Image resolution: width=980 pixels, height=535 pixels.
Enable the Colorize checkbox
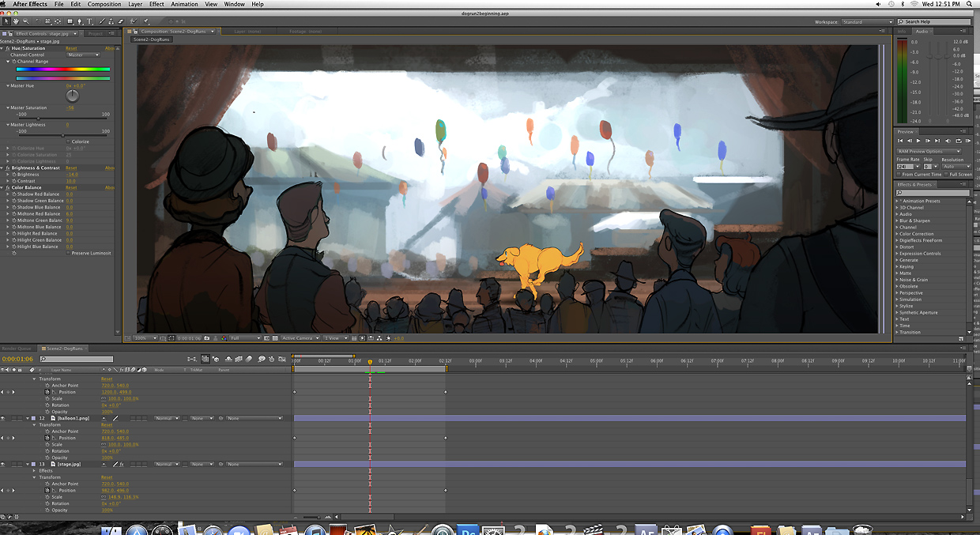coord(68,141)
